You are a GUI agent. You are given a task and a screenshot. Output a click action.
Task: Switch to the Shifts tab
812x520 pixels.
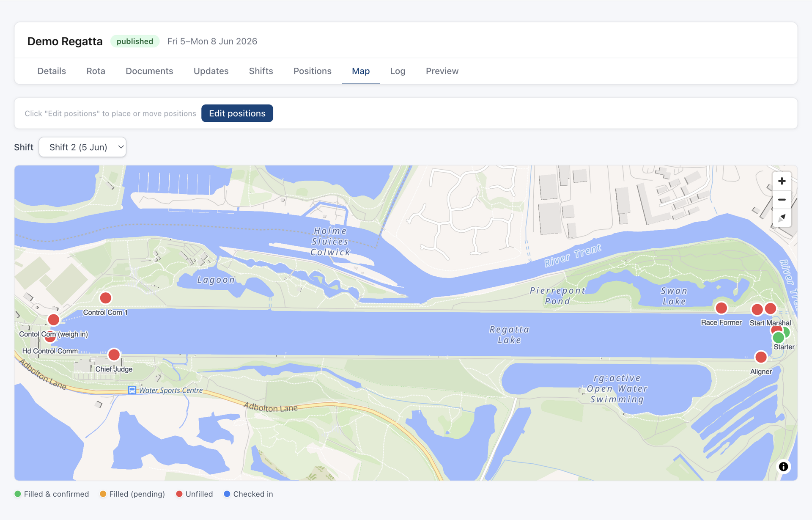coord(261,71)
